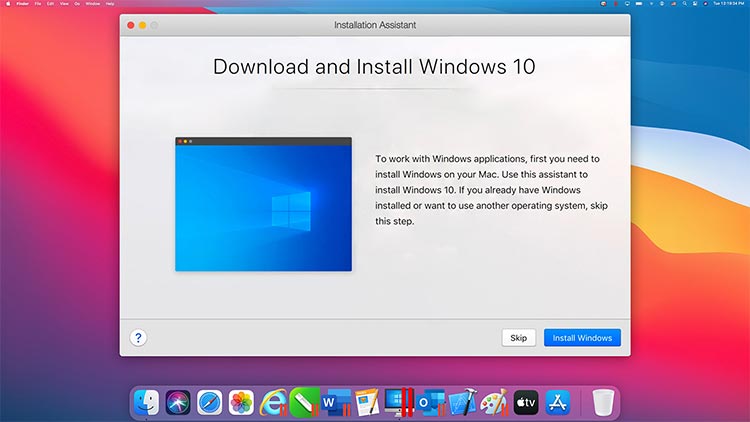Viewport: 750px width, 422px height.
Task: Open the green ruler app in the dock
Action: pos(305,402)
